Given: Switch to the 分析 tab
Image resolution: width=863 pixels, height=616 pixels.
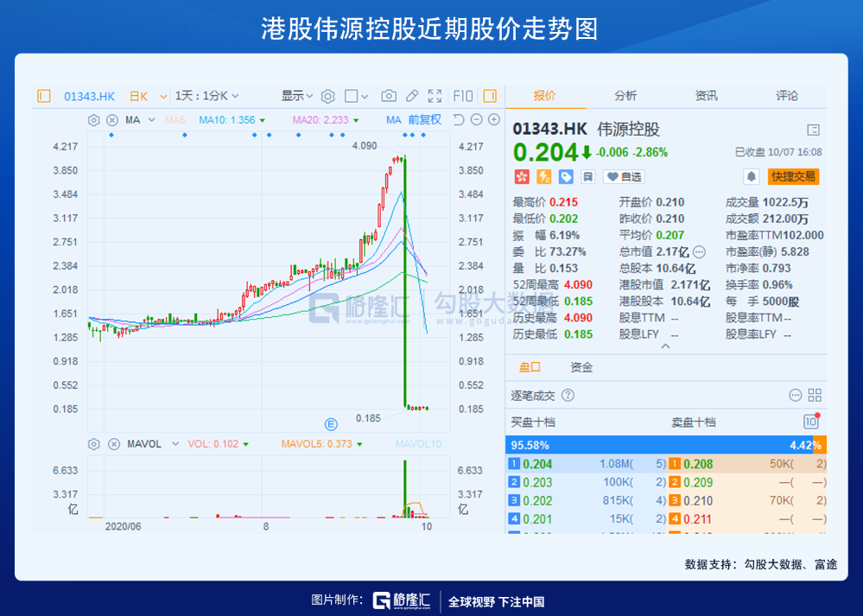Looking at the screenshot, I should click(x=625, y=96).
